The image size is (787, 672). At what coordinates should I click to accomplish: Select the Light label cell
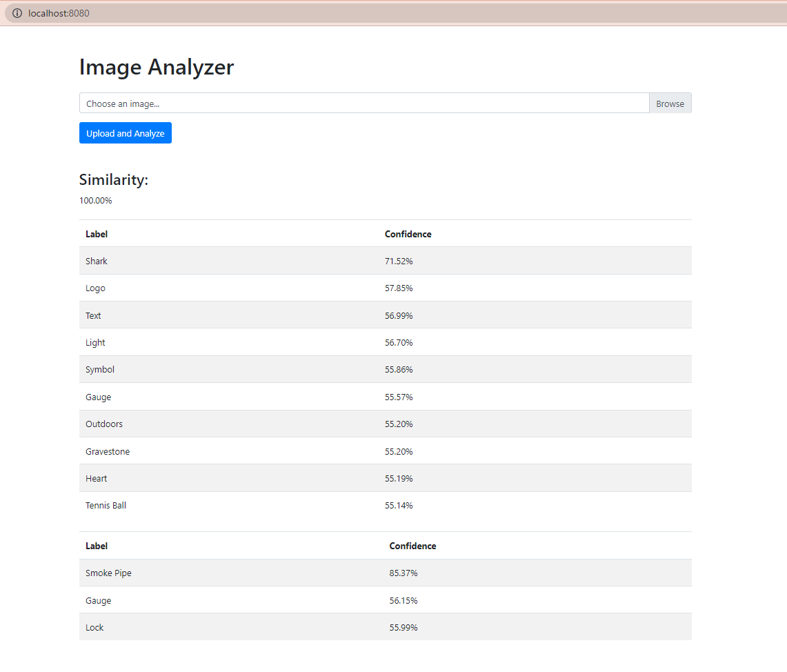pos(95,342)
